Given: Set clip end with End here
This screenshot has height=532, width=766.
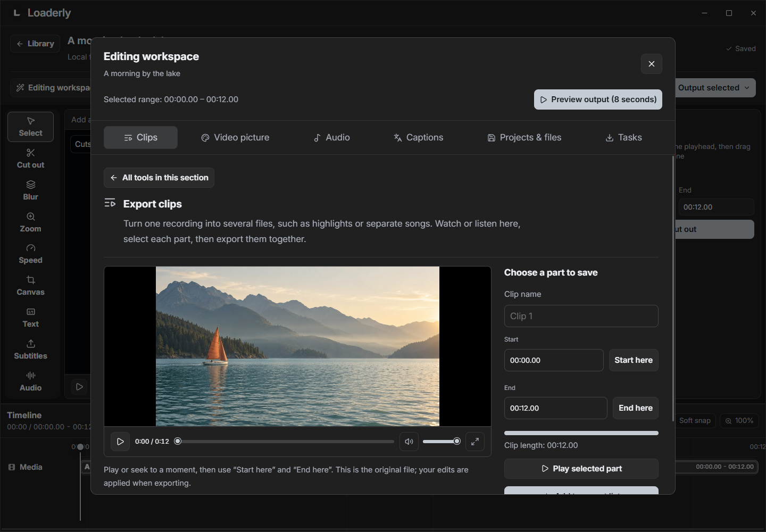Looking at the screenshot, I should point(636,408).
